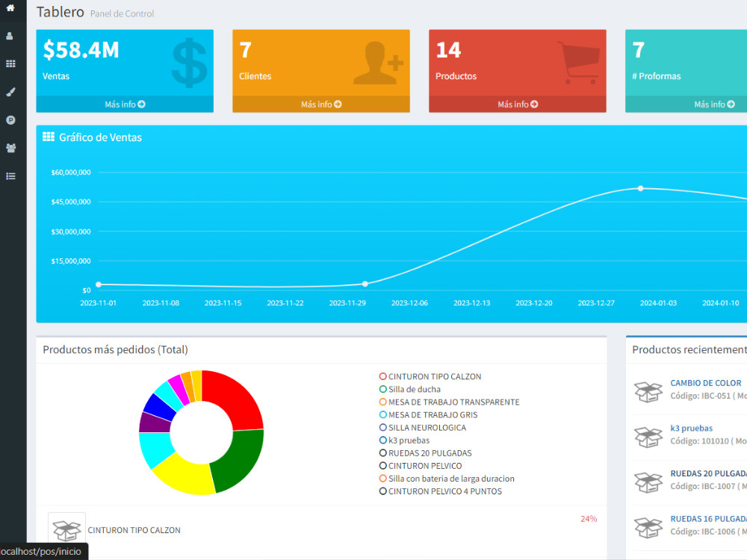
Task: Select k3 pruebas legend marker
Action: pyautogui.click(x=382, y=441)
